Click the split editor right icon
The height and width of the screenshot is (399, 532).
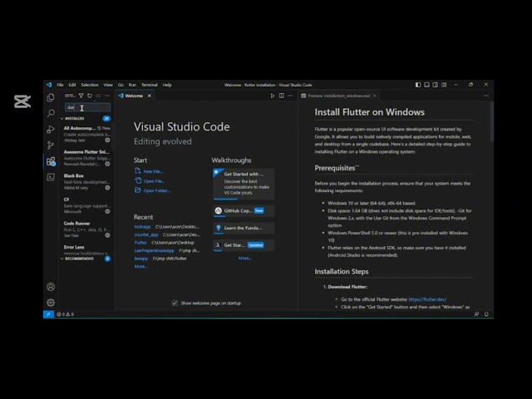pos(281,96)
